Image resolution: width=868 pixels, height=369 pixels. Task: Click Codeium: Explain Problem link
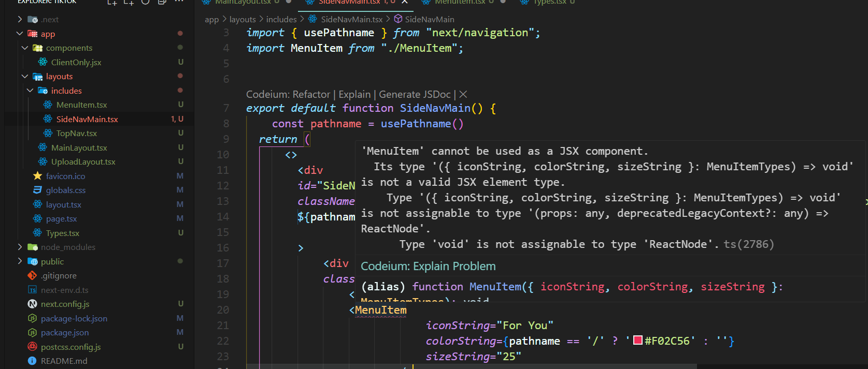428,266
